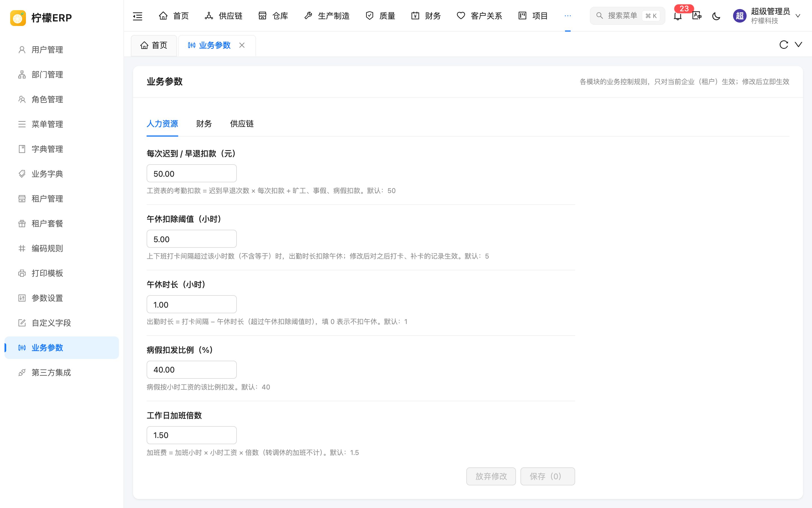
Task: Open the more modules ellipsis menu
Action: [567, 16]
